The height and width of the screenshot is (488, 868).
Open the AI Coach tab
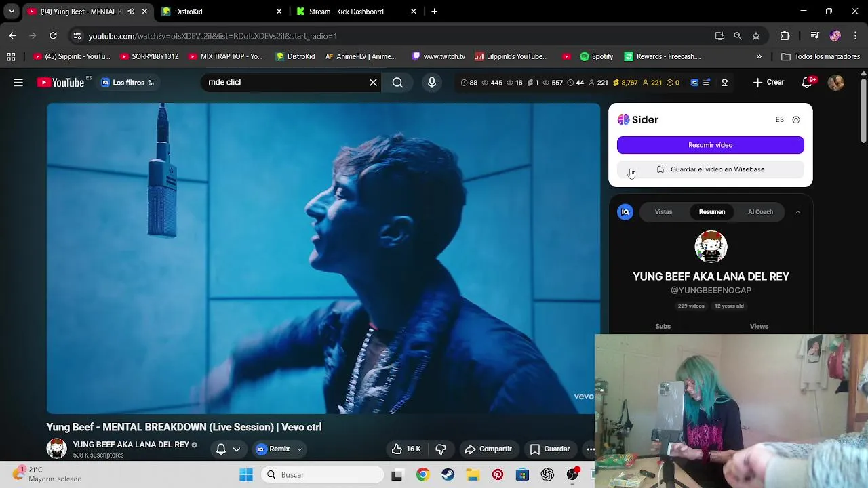click(760, 212)
